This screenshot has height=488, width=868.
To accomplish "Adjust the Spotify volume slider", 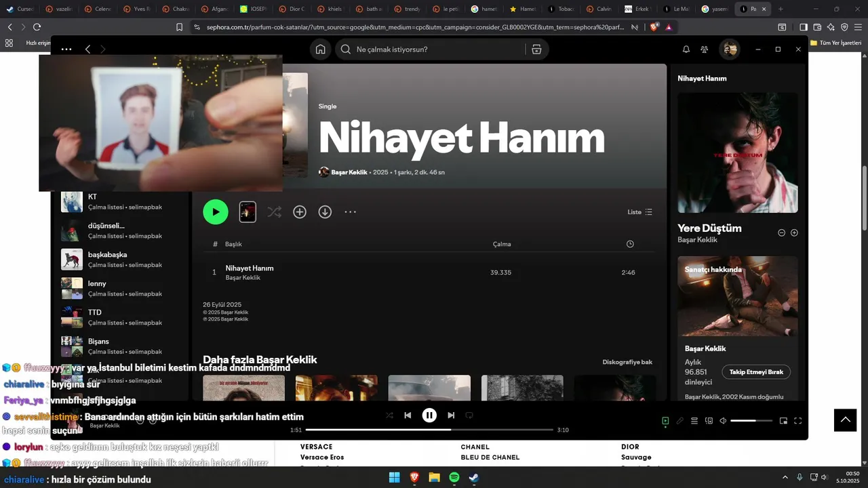I will click(x=751, y=421).
